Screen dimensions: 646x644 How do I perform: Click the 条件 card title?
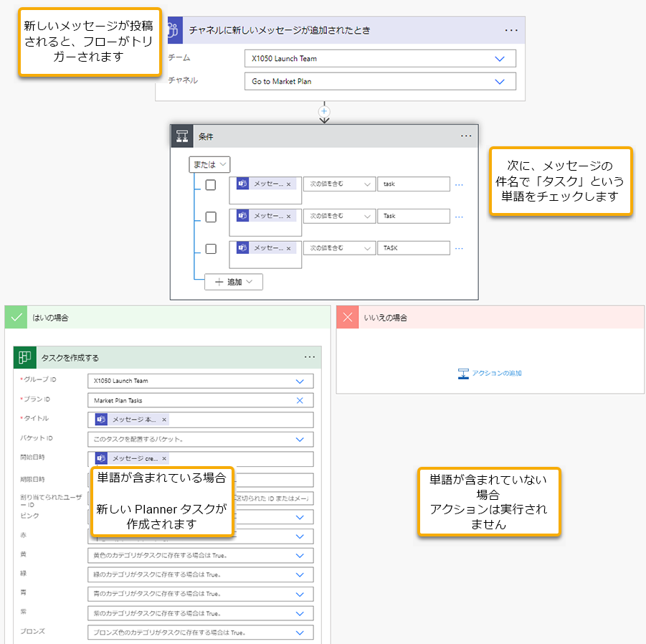pyautogui.click(x=206, y=136)
